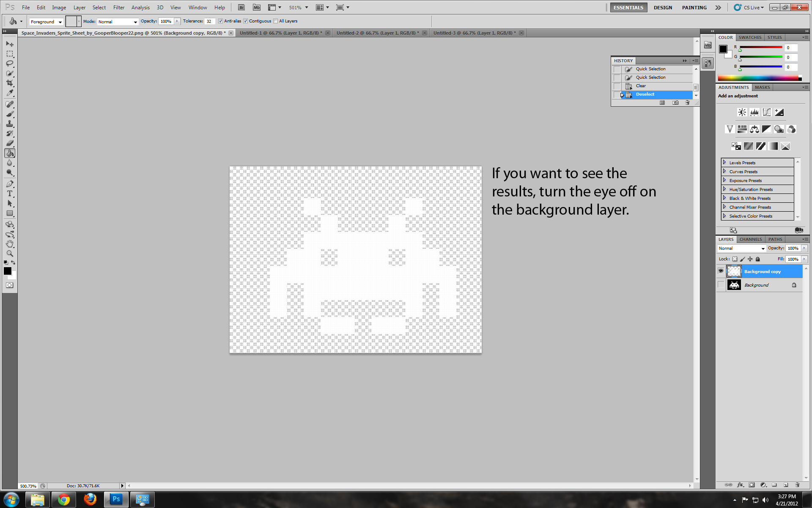Add a Levels adjustment
Viewport: 812px width, 508px height.
click(754, 112)
